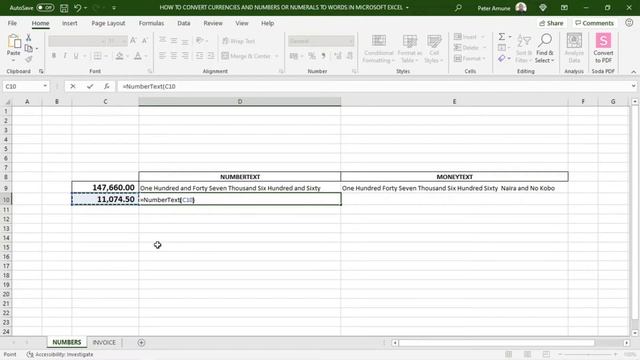Select the MONEYTEXT header cell
640x360 pixels.
(x=454, y=177)
